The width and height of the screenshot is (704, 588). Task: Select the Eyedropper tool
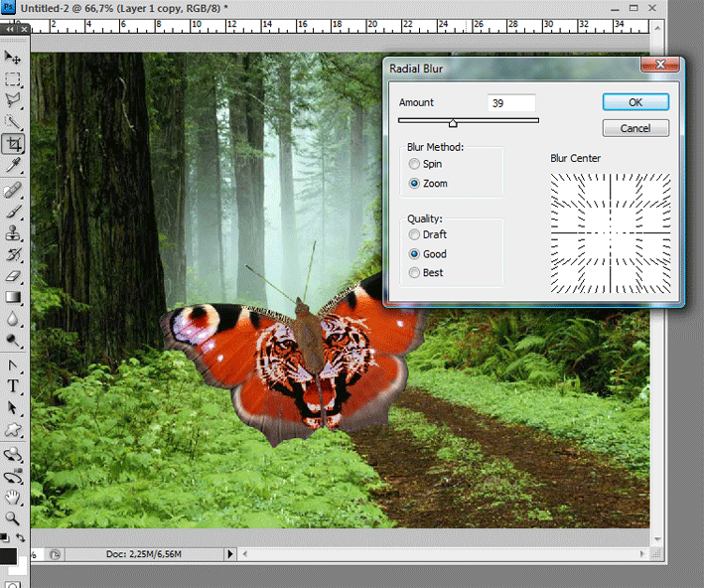[x=13, y=165]
